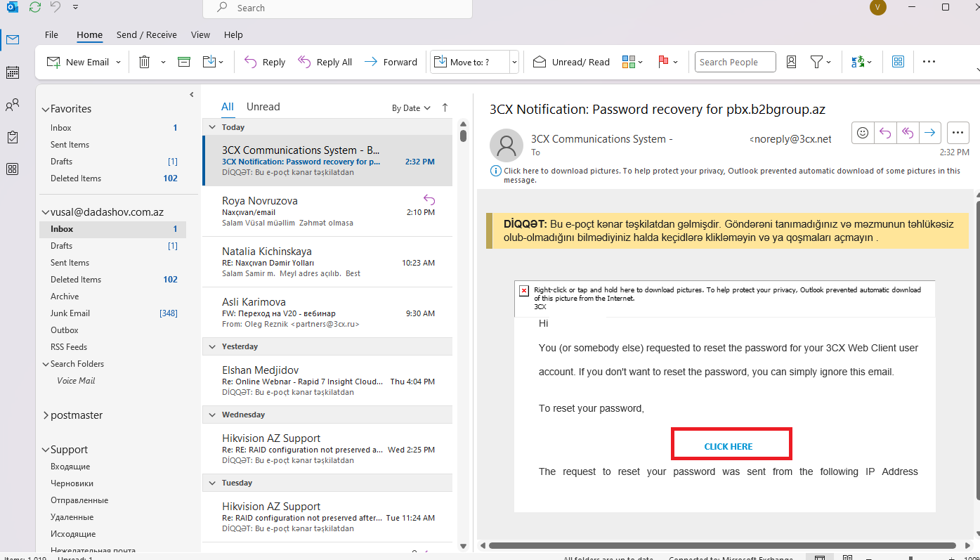This screenshot has width=980, height=560.
Task: Click the download pictures info bar
Action: coord(726,175)
